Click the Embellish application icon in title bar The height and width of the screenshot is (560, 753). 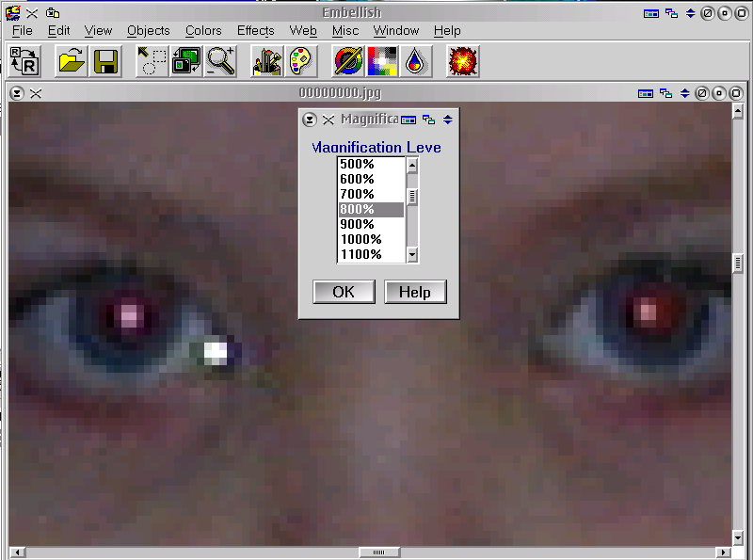point(13,12)
